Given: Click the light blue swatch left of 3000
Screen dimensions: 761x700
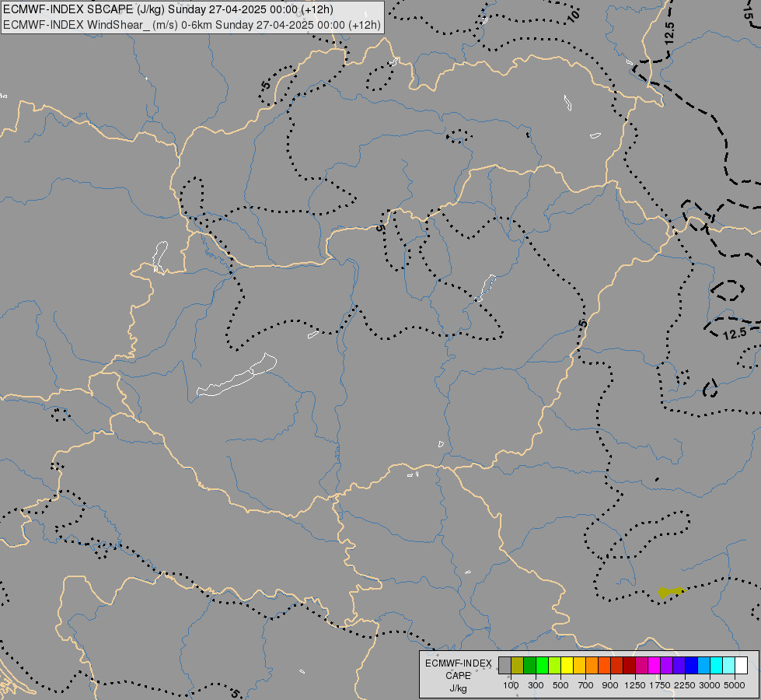Looking at the screenshot, I should [x=703, y=666].
